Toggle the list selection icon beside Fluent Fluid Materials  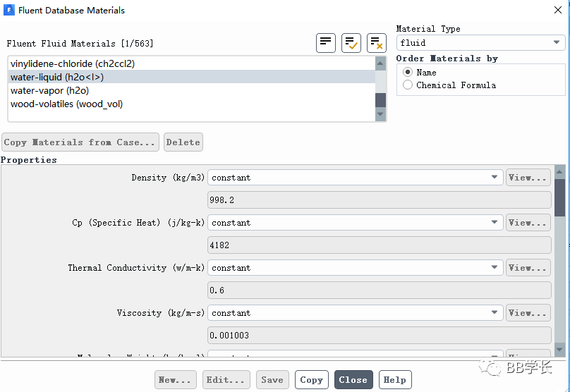tap(325, 43)
